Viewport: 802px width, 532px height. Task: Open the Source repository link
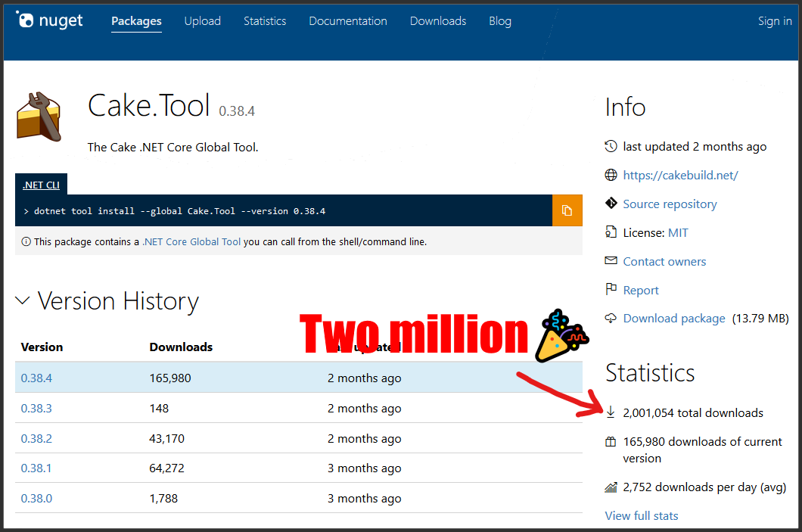[x=670, y=204]
